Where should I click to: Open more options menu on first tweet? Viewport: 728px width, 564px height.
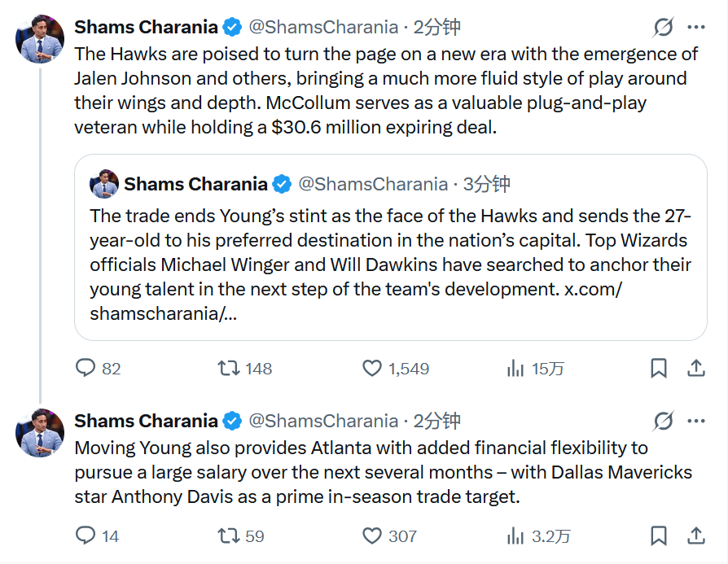(696, 28)
